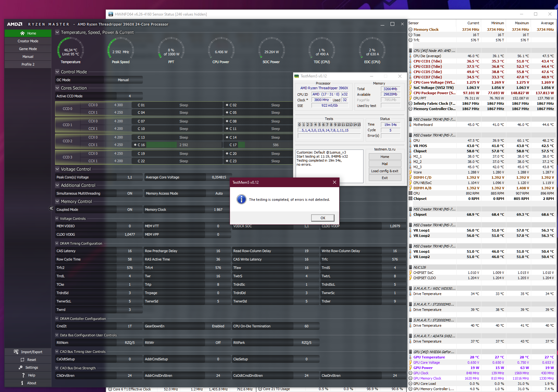Screen dimensions: 558x392
Task: Collapse the Additional Control section
Action: pyautogui.click(x=57, y=185)
